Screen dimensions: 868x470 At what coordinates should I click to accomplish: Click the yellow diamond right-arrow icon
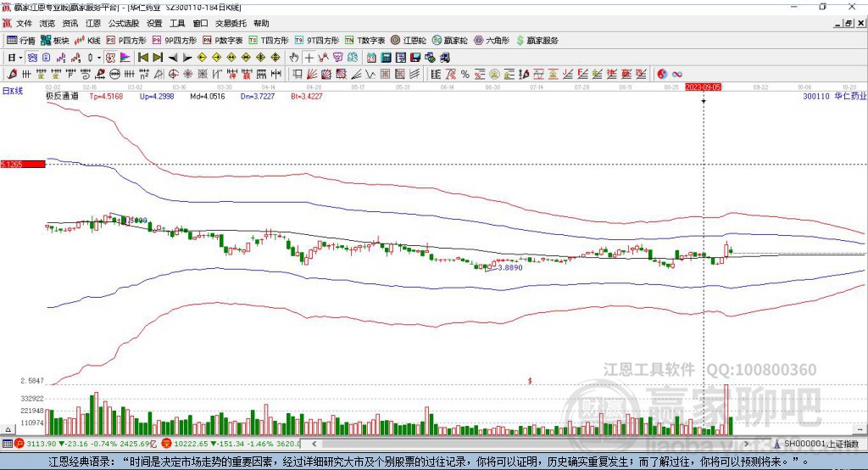pos(216,58)
